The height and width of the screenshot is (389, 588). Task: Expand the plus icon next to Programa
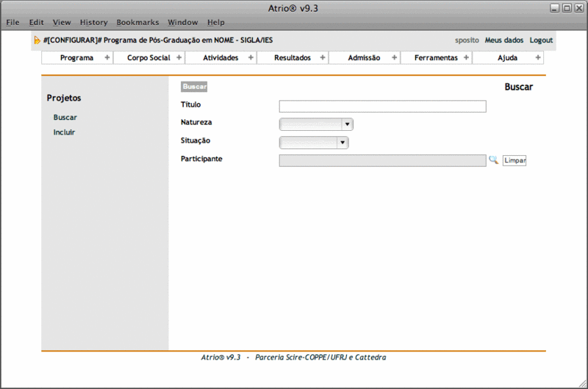(107, 58)
